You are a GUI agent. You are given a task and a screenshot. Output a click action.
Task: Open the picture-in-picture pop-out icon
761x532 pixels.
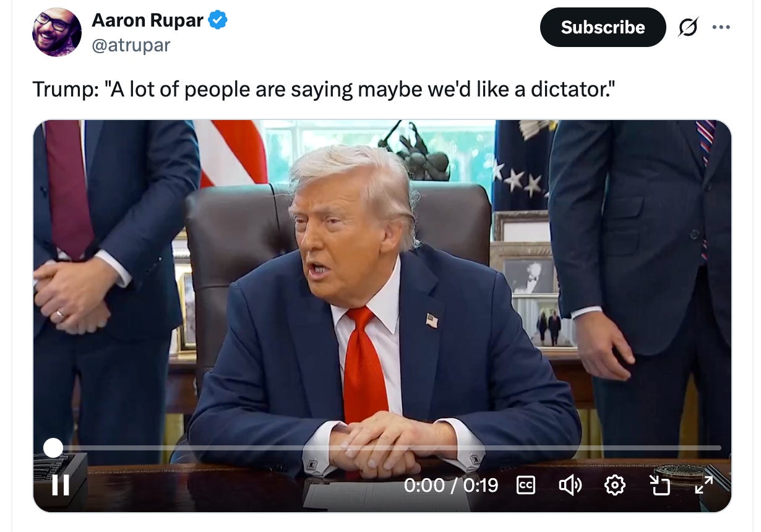click(660, 486)
